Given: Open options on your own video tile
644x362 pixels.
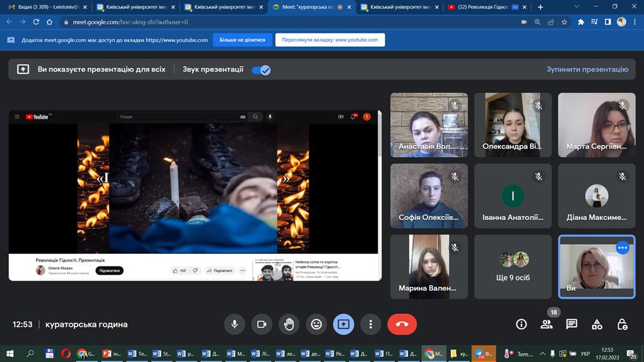Looking at the screenshot, I should (x=622, y=248).
